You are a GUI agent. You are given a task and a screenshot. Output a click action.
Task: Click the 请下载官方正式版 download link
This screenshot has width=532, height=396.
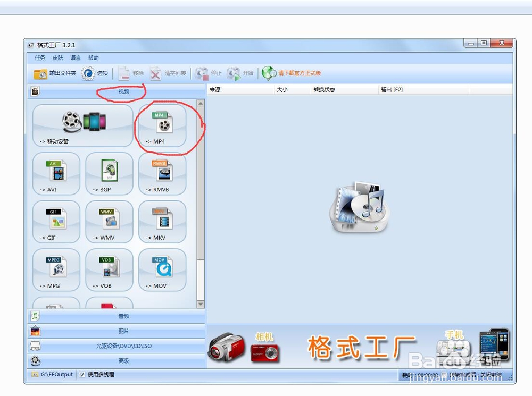300,73
